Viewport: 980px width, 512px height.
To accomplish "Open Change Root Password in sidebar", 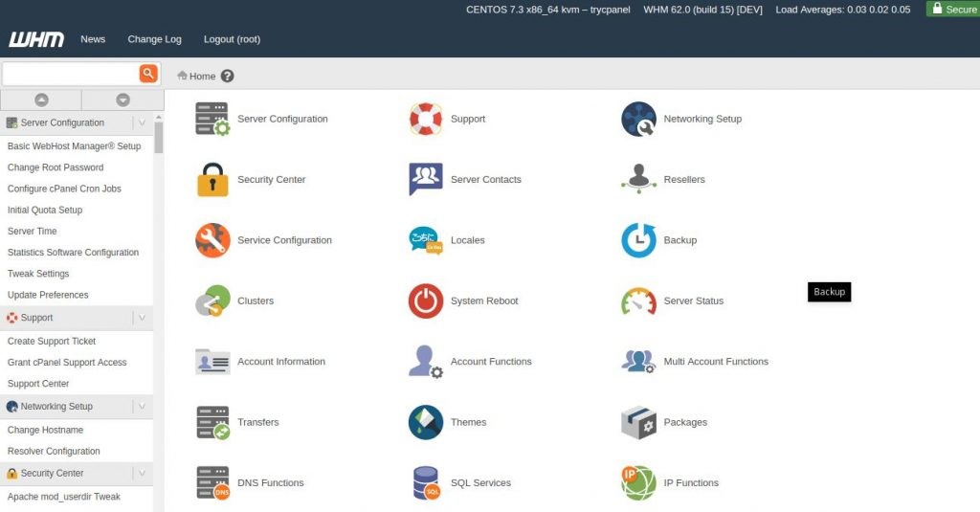I will (x=56, y=167).
